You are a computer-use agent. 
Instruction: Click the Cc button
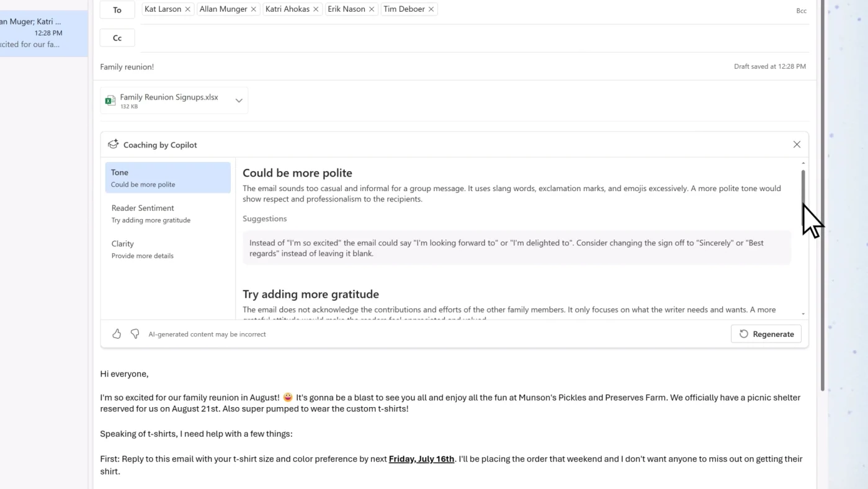click(x=117, y=38)
